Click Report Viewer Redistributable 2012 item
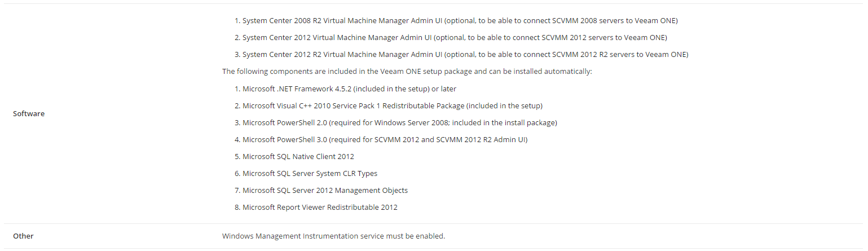 (x=320, y=208)
